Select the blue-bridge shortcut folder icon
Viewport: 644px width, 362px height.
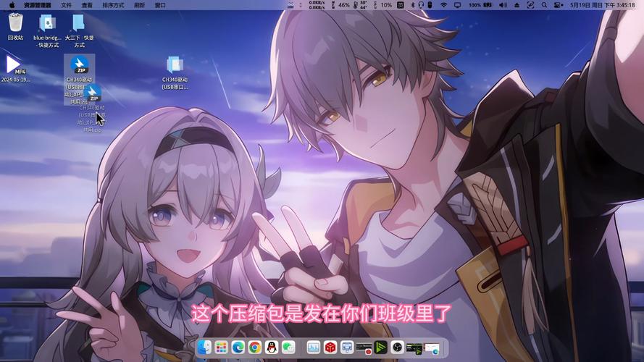tap(48, 31)
